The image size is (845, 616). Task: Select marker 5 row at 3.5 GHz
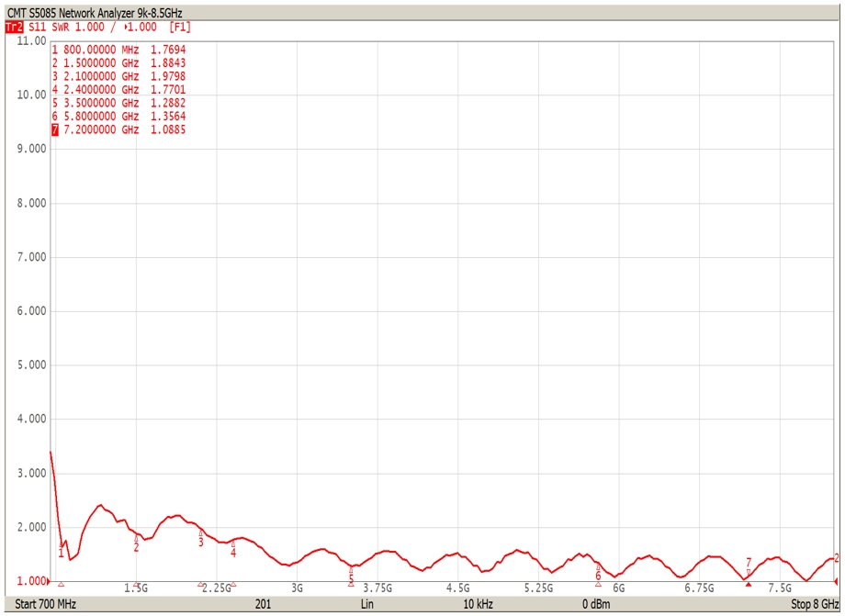point(119,104)
